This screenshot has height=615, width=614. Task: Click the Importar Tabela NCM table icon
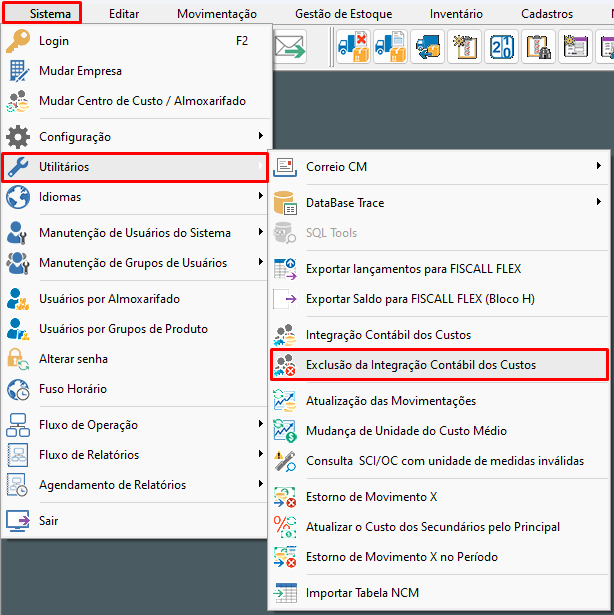pyautogui.click(x=285, y=593)
